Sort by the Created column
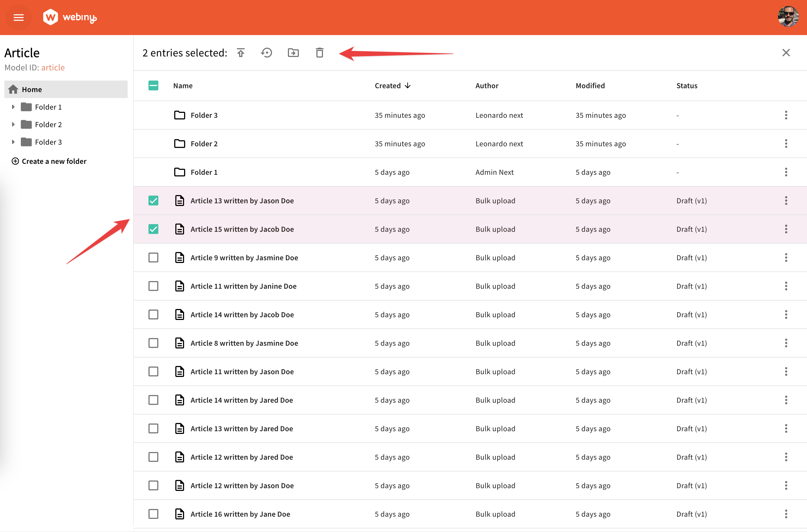 [x=392, y=85]
